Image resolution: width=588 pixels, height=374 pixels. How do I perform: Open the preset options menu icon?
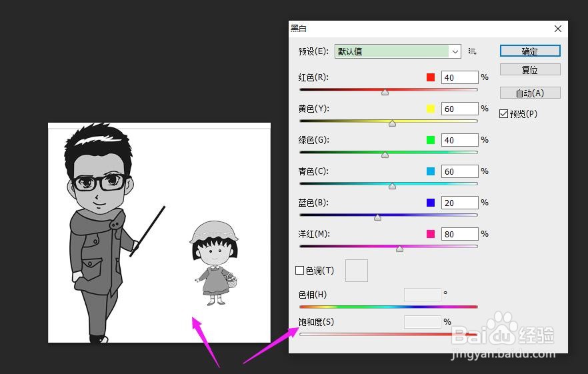(x=472, y=51)
